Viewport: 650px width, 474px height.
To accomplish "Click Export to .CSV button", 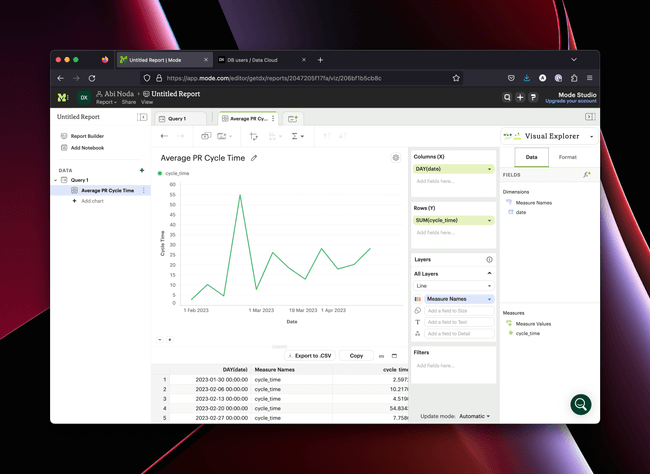I will click(x=308, y=356).
